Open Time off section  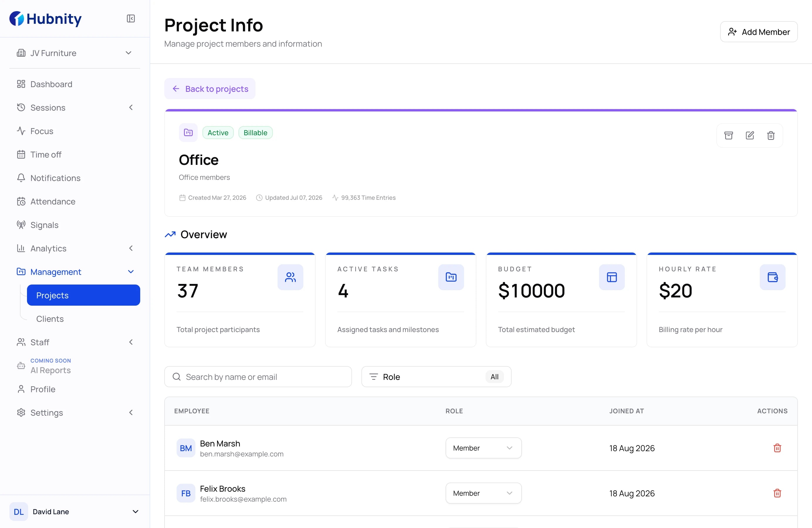[x=75, y=155]
